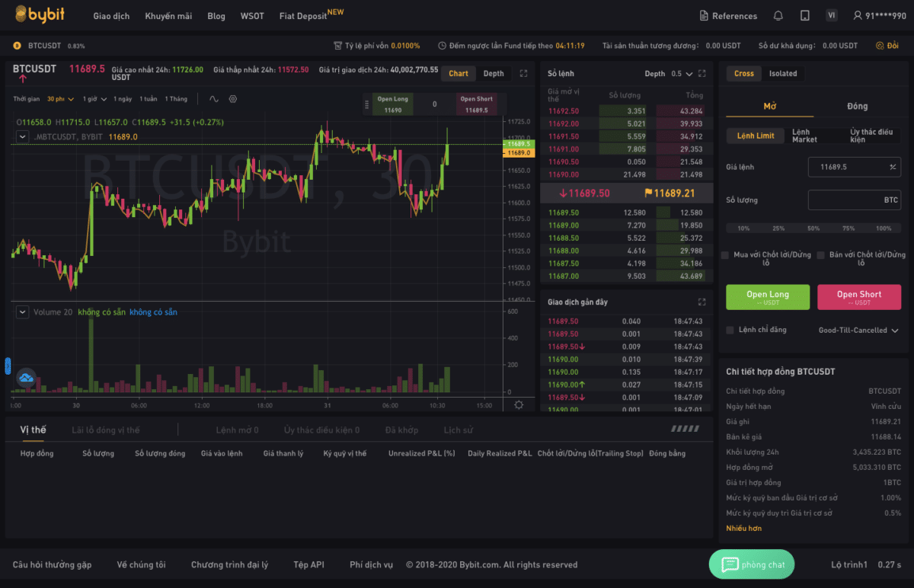
Task: Click quick Open Long 11690 on chart
Action: coord(393,104)
